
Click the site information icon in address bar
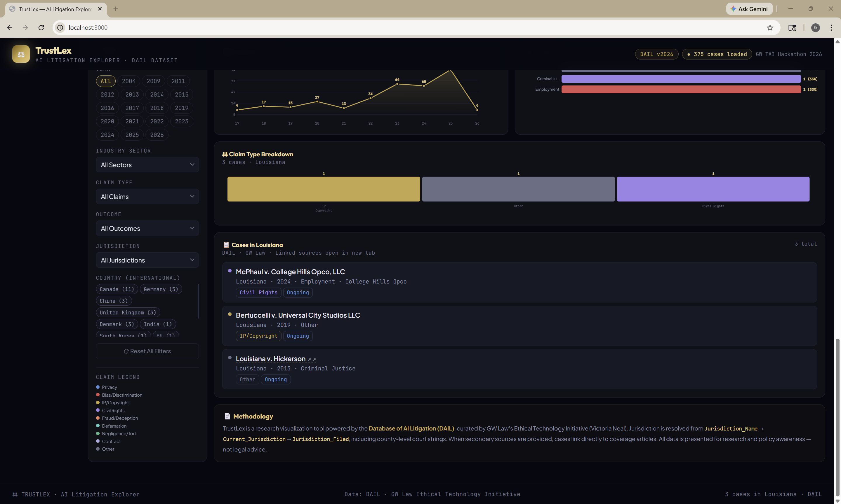click(x=60, y=27)
